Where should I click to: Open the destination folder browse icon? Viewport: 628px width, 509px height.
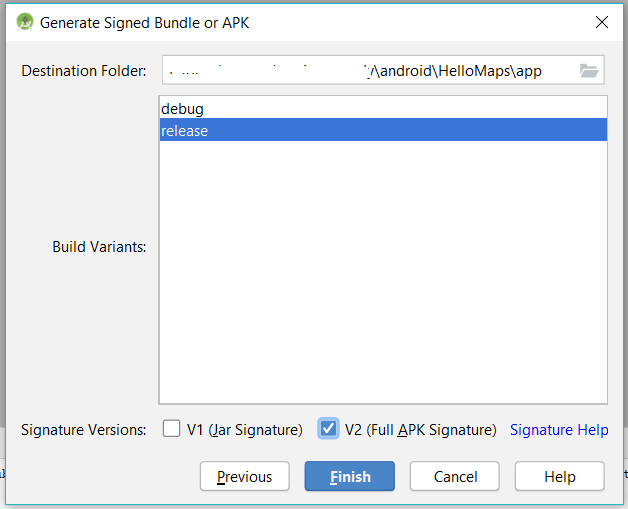click(x=589, y=71)
